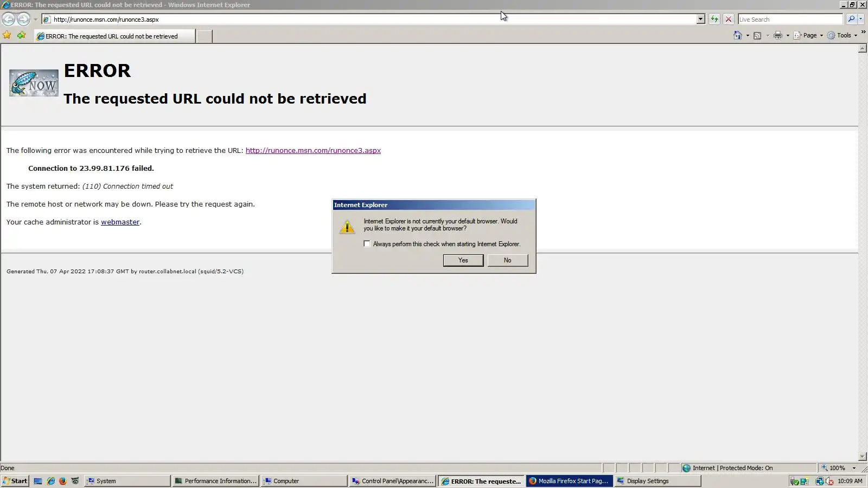Follow the runonce.msn.com link in the error text
The width and height of the screenshot is (868, 488).
coord(313,151)
